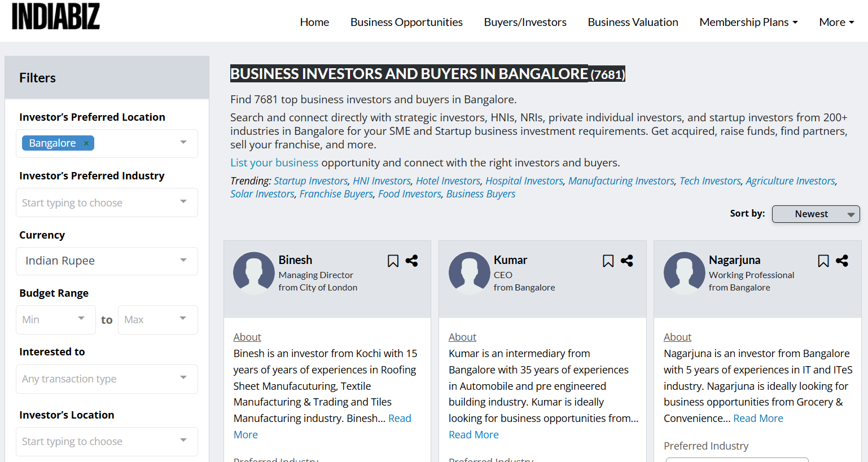This screenshot has width=868, height=462.
Task: Remove the Bangalore location filter tag
Action: tap(86, 143)
